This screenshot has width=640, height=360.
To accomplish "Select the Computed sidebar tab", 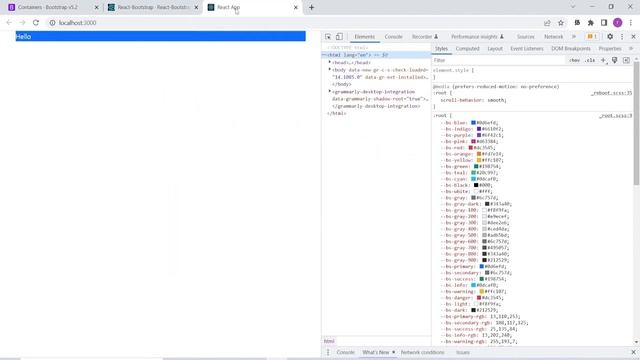I will pyautogui.click(x=467, y=49).
